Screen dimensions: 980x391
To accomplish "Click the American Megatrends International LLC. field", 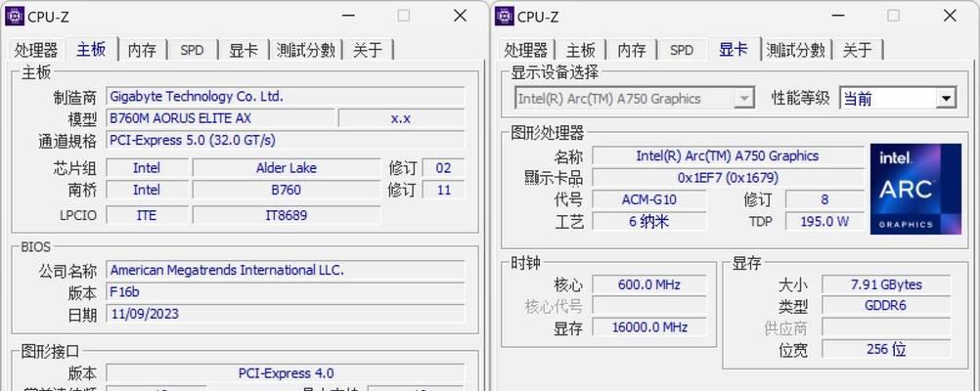I will point(285,270).
